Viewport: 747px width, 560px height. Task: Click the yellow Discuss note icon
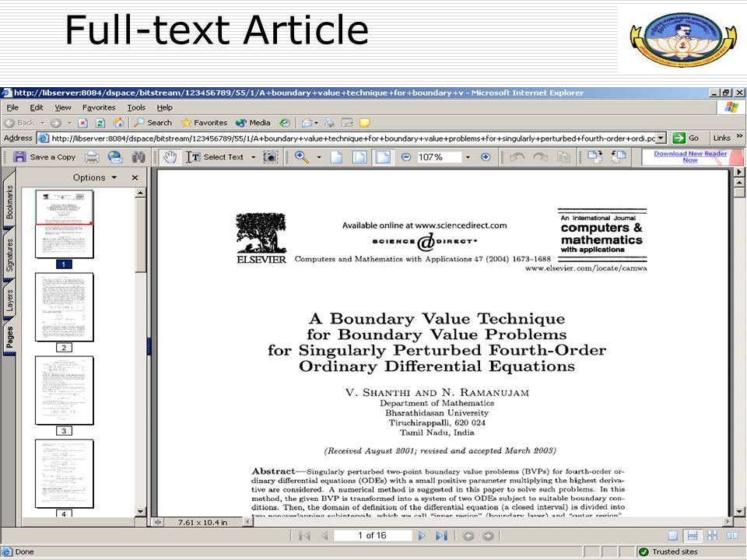[364, 123]
